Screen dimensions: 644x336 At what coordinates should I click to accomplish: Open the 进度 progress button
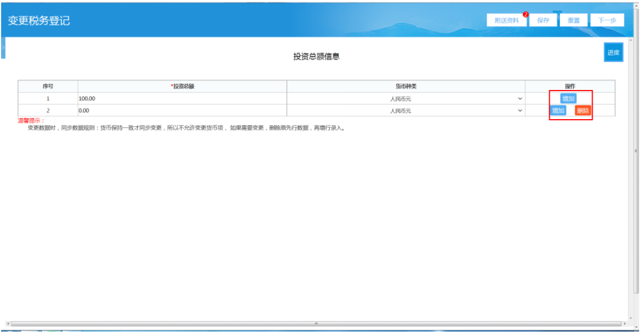click(x=613, y=52)
